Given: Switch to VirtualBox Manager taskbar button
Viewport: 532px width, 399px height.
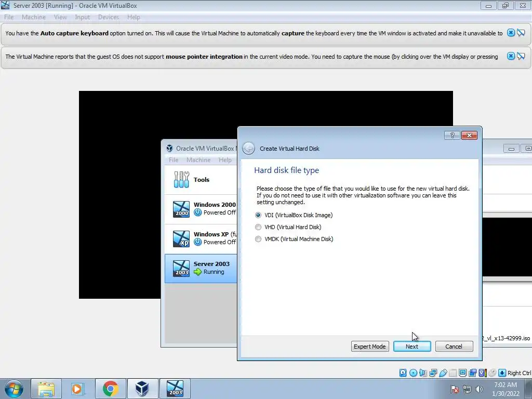Looking at the screenshot, I should coord(142,389).
